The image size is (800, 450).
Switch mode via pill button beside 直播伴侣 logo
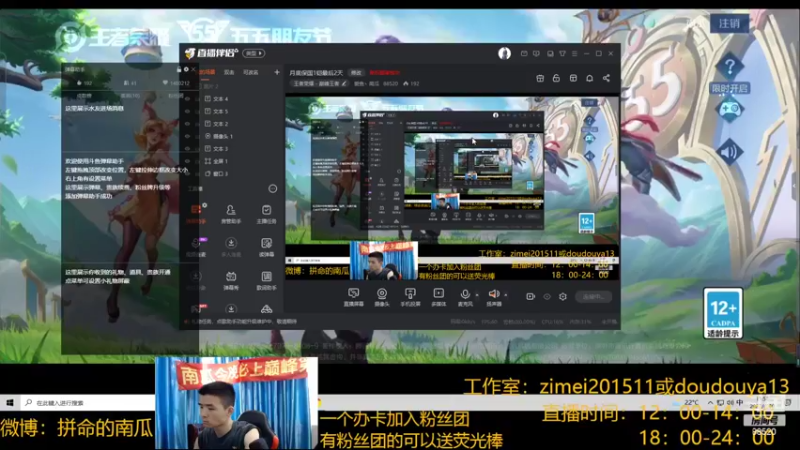(x=254, y=53)
